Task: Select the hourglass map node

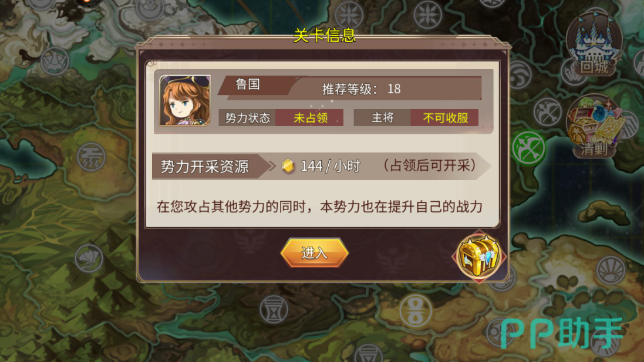Action: (274, 309)
